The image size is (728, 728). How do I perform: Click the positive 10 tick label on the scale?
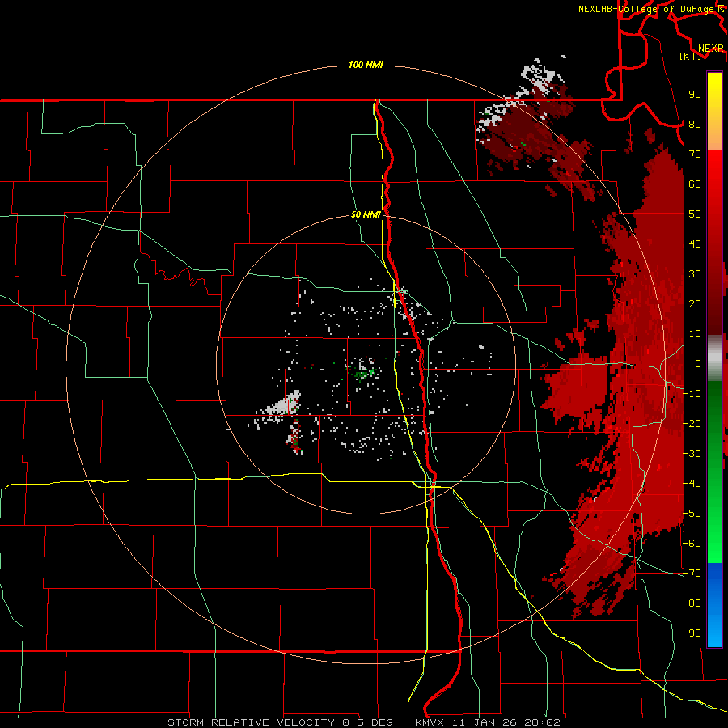tap(695, 334)
